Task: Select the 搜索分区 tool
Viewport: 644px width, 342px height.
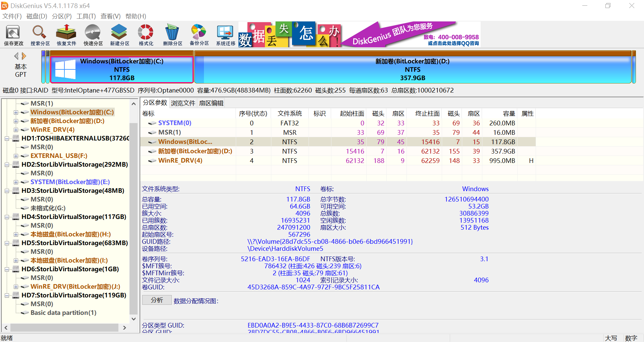Action: click(39, 35)
